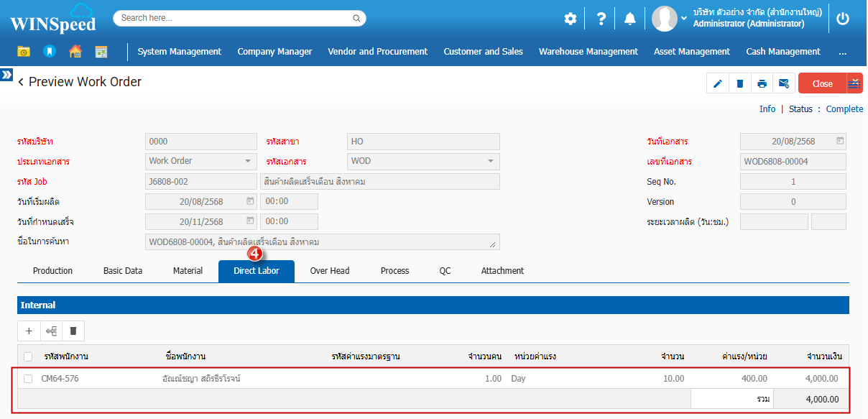868x419 pixels.
Task: Toggle the select-all checkbox in table header
Action: [28, 356]
